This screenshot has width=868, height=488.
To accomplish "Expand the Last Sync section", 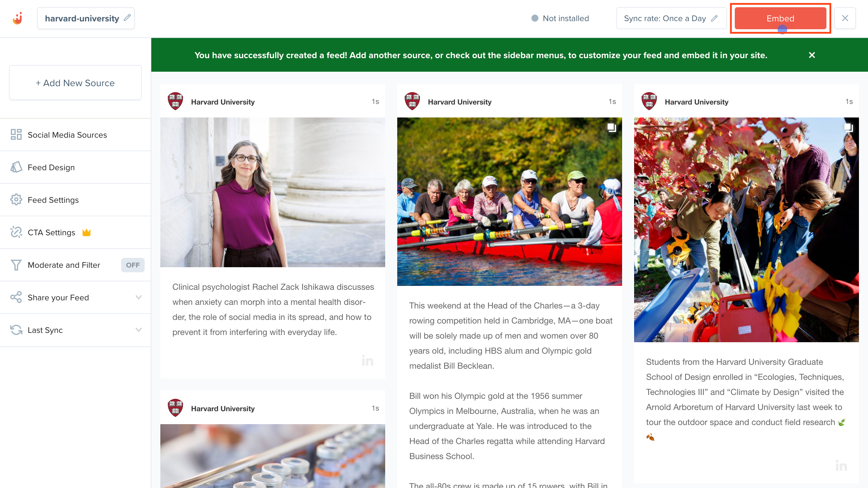I will (x=139, y=330).
